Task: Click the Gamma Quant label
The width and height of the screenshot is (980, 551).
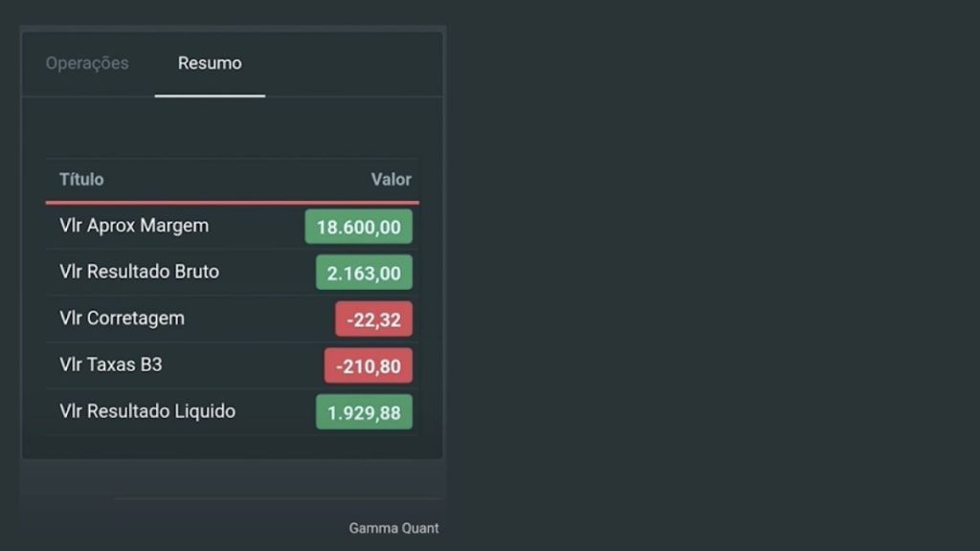Action: (393, 528)
